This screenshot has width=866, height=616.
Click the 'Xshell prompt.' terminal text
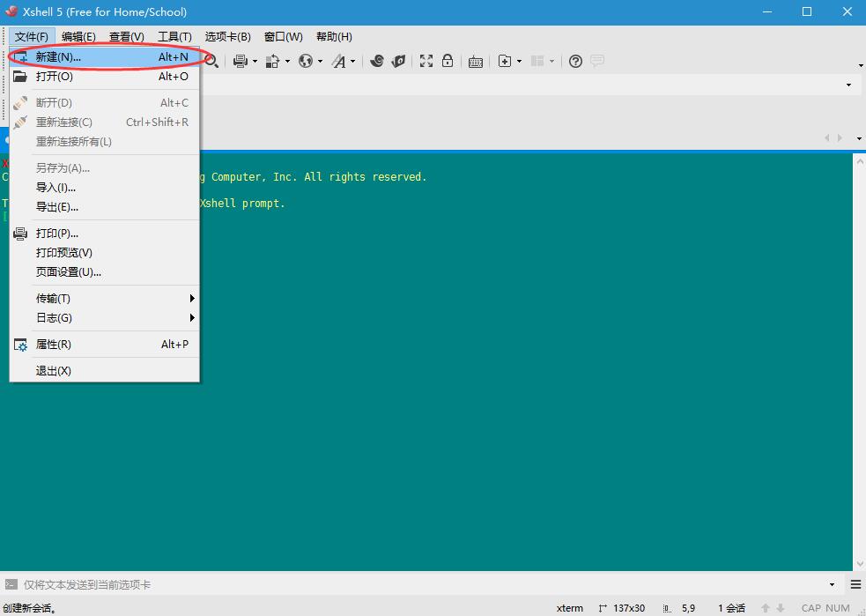click(x=242, y=204)
